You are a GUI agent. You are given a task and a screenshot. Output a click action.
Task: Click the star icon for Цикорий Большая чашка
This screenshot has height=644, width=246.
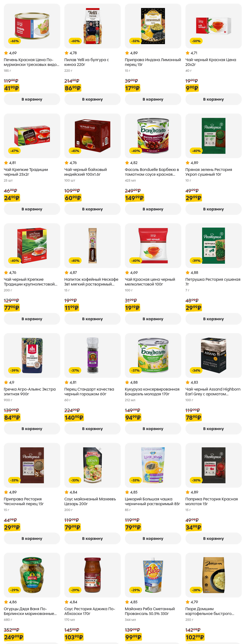(x=127, y=492)
